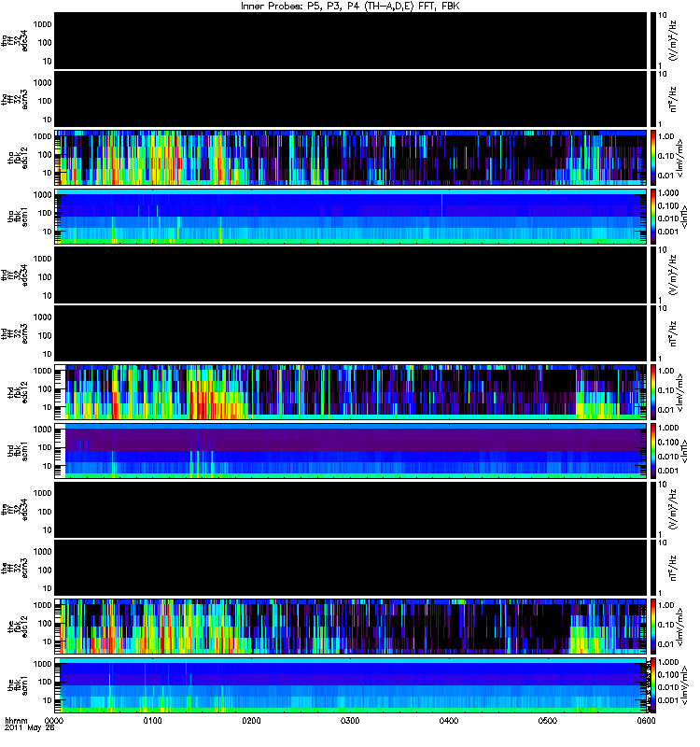Viewport: 700px width, 747px height.
Task: Click the 0100 time axis label
Action: click(153, 720)
